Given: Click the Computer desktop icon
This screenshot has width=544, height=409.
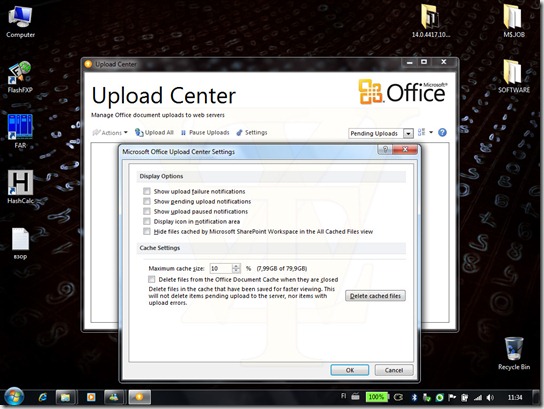Looking at the screenshot, I should pos(20,22).
